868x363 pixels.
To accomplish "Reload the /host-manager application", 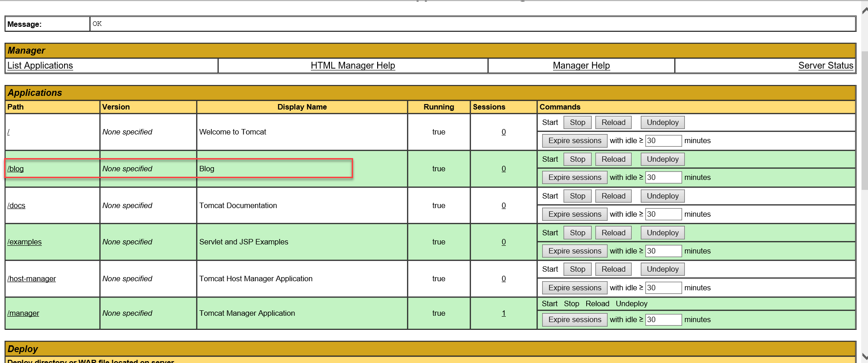I will 613,269.
